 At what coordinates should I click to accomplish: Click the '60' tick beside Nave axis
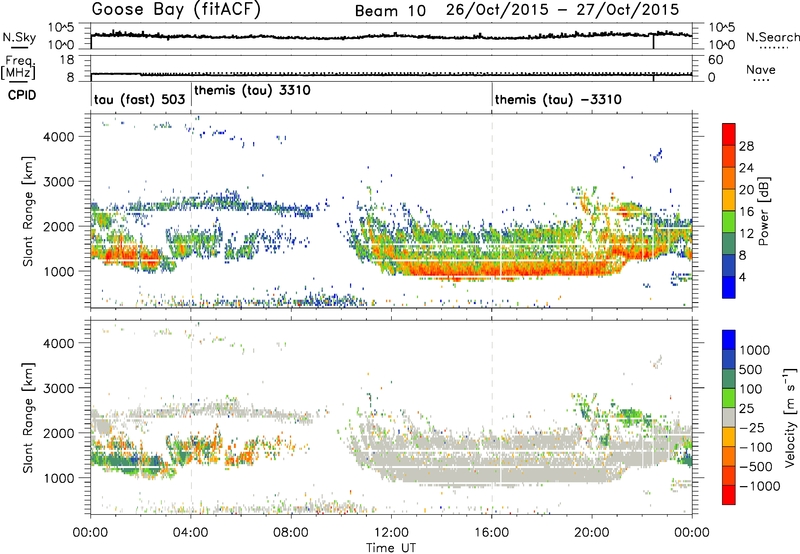tap(715, 60)
